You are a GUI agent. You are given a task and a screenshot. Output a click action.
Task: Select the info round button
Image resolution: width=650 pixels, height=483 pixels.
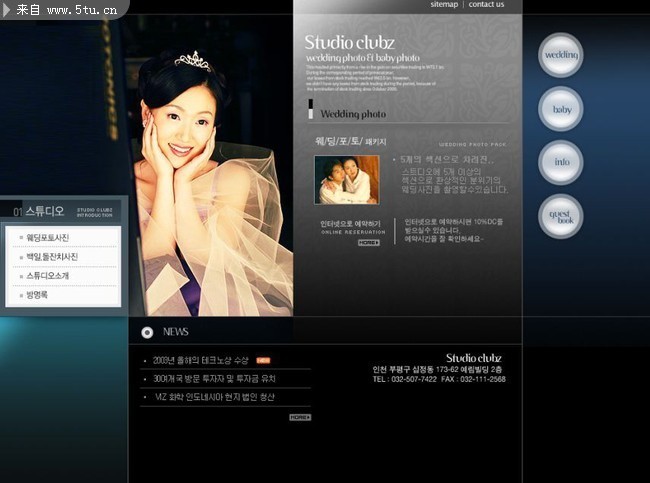561,163
